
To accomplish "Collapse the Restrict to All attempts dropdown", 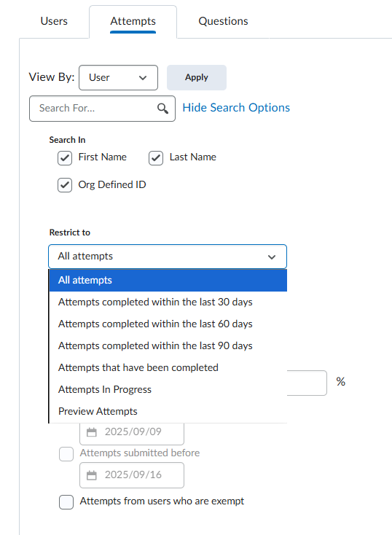I will 168,257.
